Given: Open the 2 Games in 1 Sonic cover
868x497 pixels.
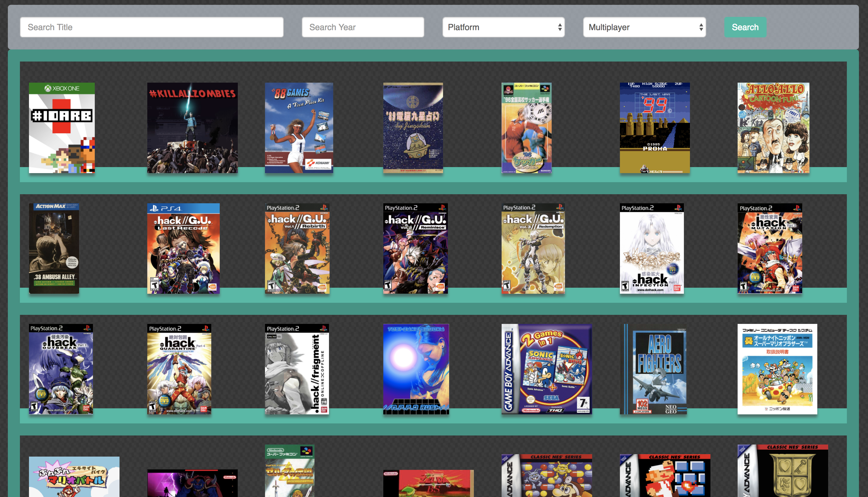Looking at the screenshot, I should pos(546,369).
